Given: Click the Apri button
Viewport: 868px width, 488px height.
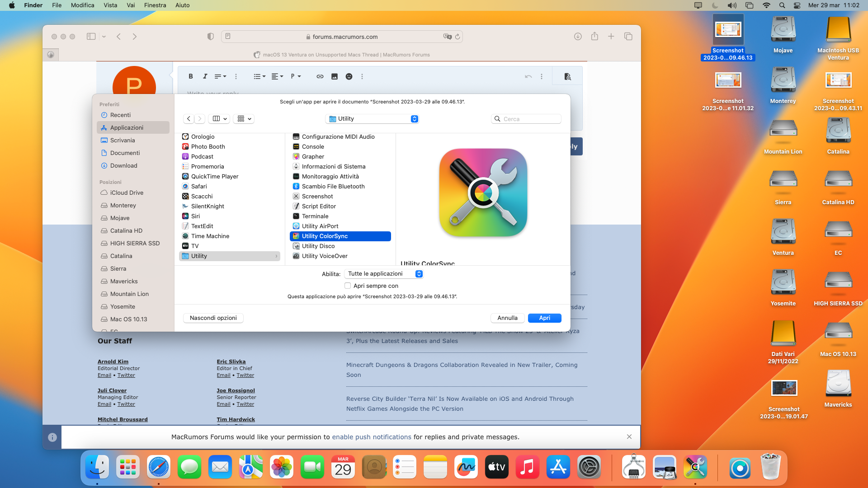Looking at the screenshot, I should [x=544, y=318].
